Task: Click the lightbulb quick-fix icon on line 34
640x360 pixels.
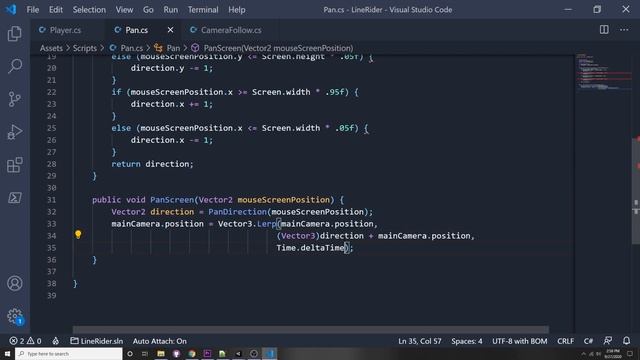Action: (x=78, y=234)
